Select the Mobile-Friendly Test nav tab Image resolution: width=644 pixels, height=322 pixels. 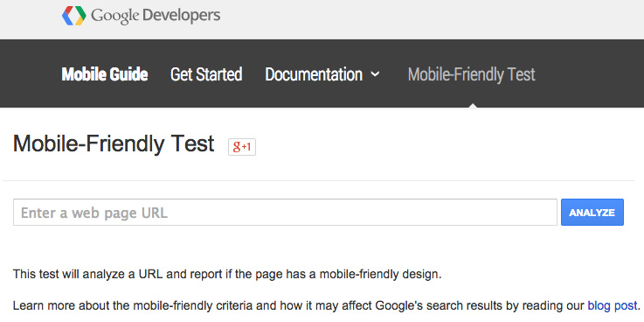pyautogui.click(x=472, y=74)
